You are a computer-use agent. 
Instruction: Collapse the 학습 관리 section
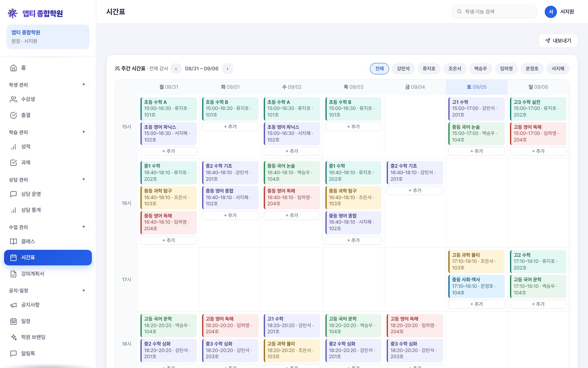pyautogui.click(x=84, y=132)
